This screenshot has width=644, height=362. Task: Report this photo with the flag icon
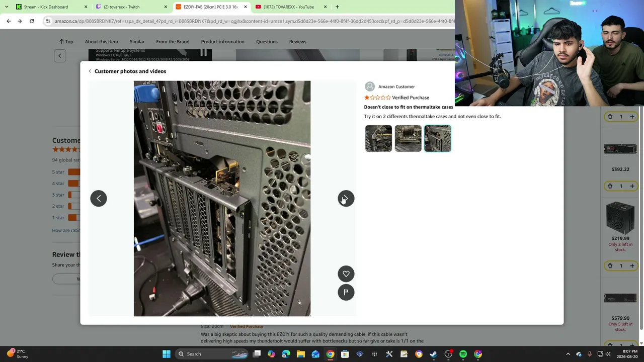[346, 292]
